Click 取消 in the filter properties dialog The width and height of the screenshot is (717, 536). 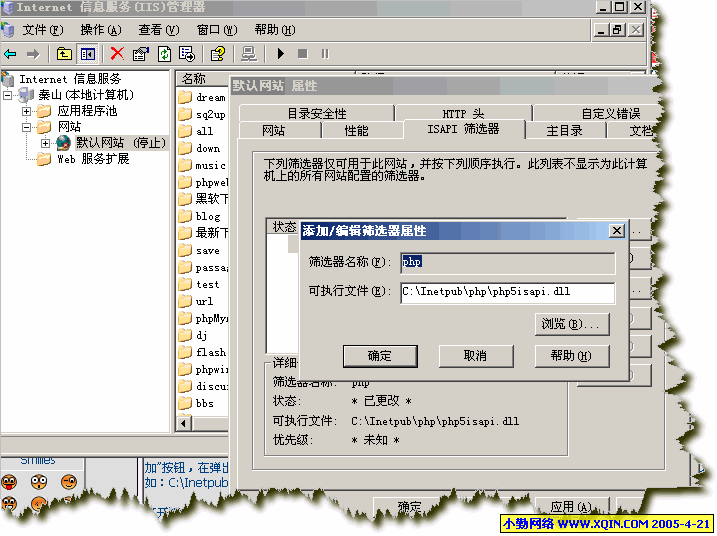point(475,356)
